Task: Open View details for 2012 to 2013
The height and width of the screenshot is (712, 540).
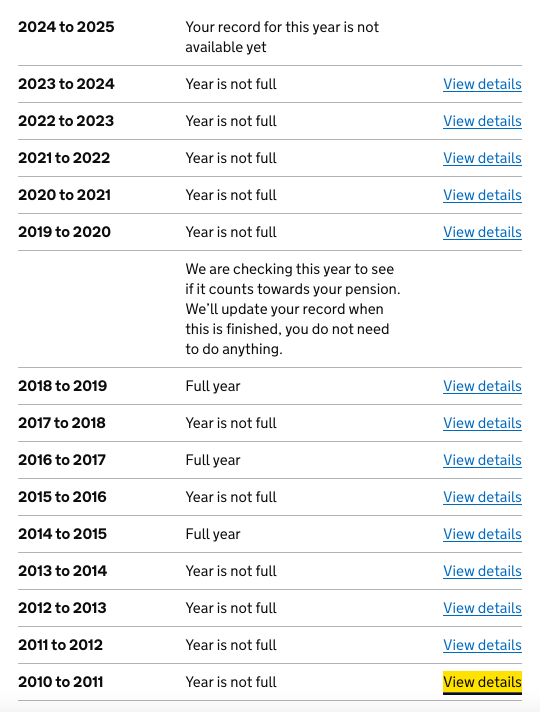Action: click(x=482, y=608)
